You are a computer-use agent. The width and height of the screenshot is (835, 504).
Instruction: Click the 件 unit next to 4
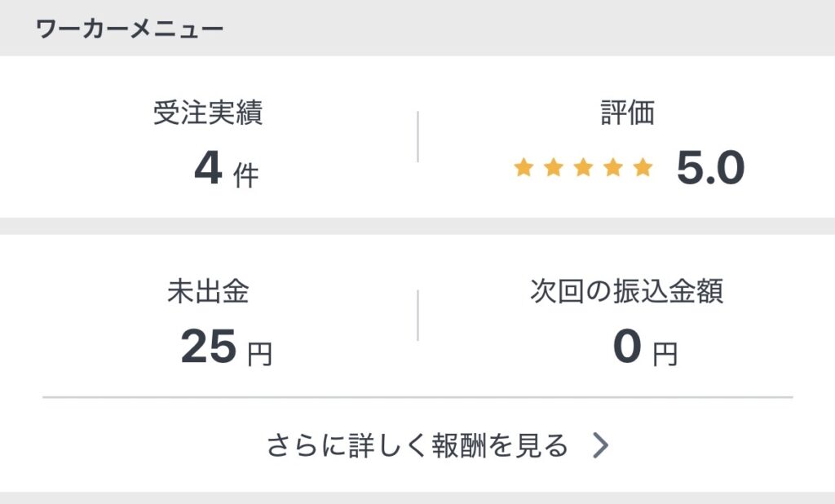pos(246,175)
